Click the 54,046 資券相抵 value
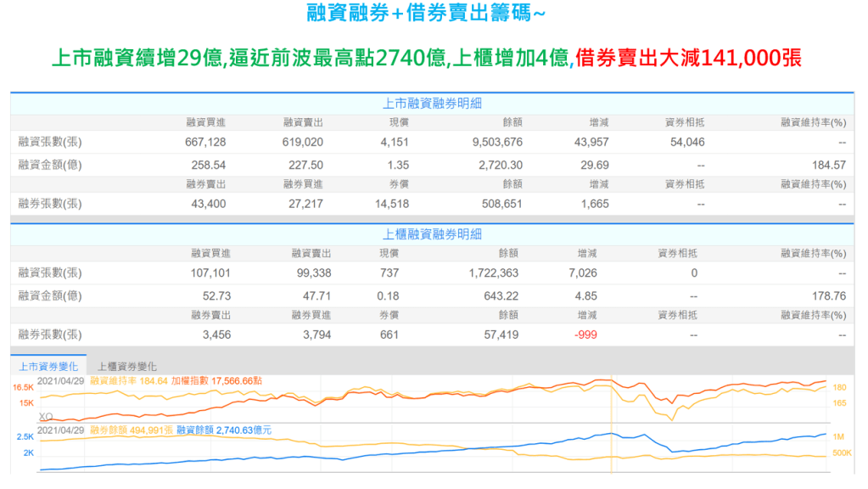The image size is (868, 489). point(686,142)
